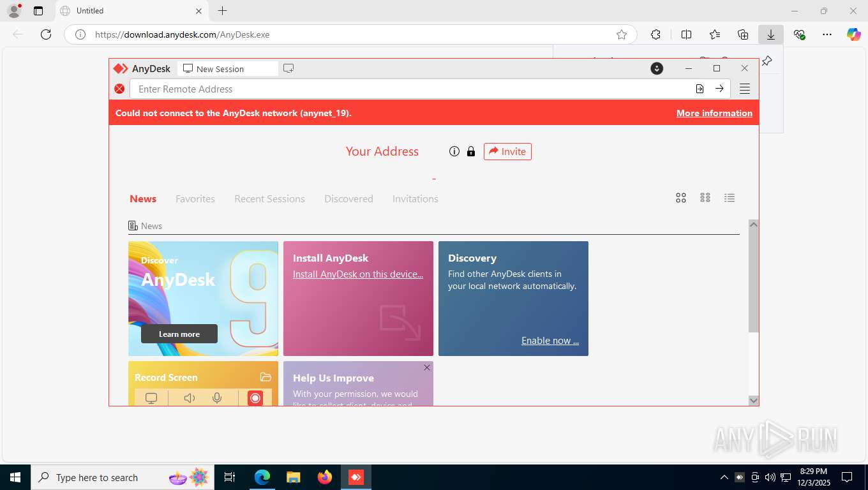868x490 pixels.
Task: Click Enable now link in Discovery tile
Action: click(550, 340)
